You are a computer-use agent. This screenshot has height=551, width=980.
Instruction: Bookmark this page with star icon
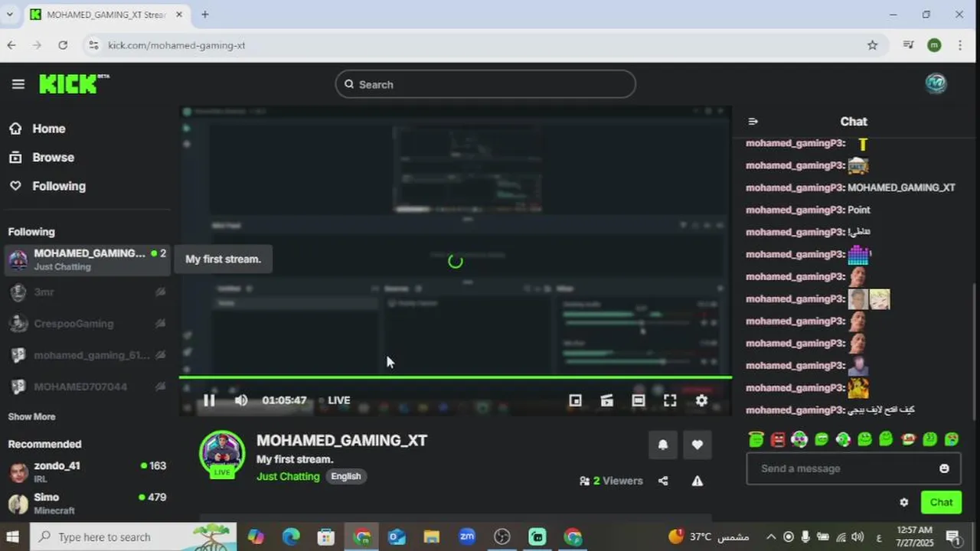(872, 45)
